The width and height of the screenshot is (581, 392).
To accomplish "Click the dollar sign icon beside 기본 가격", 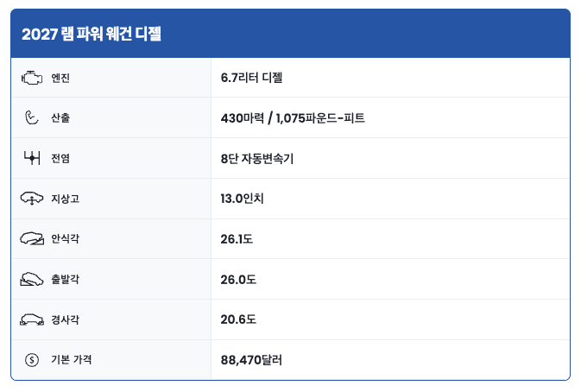I will click(x=32, y=359).
